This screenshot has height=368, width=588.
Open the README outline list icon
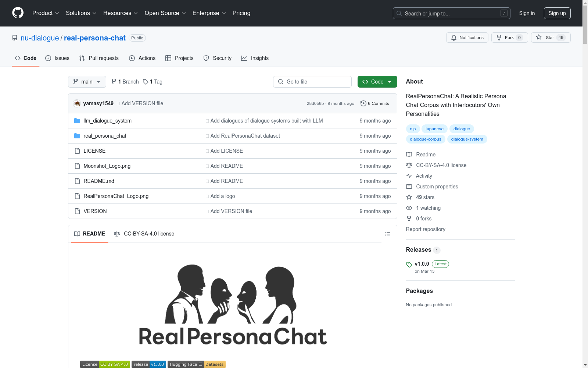(x=387, y=234)
